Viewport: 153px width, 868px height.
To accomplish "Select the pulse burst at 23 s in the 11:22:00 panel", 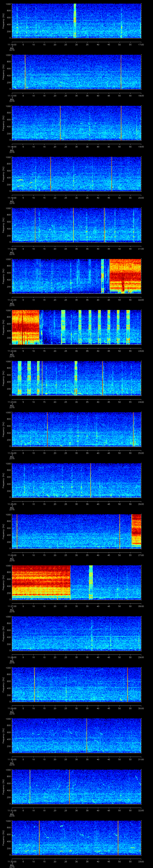I will pos(63,327).
